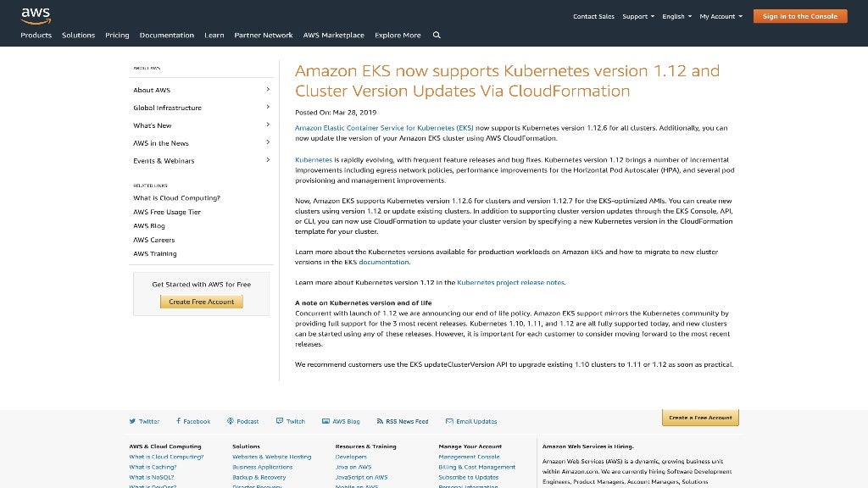Open AWS Free Usage Tier link
This screenshot has width=868, height=488.
click(x=167, y=212)
